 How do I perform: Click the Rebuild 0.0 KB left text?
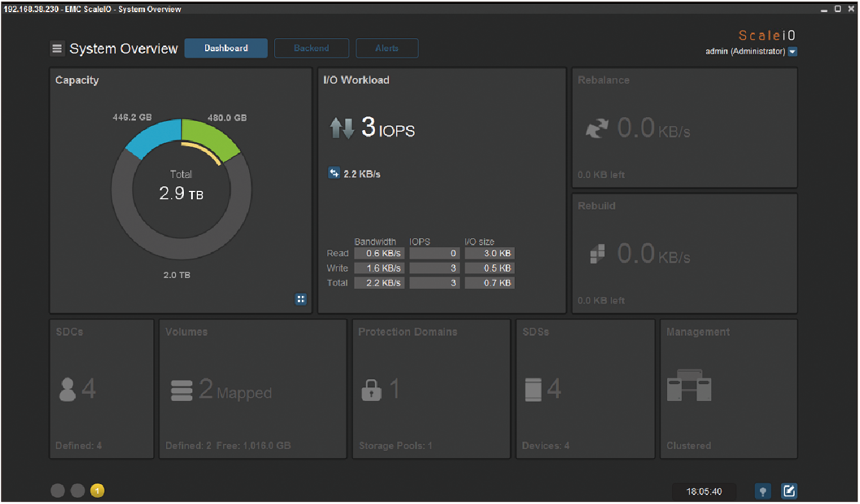pos(601,300)
